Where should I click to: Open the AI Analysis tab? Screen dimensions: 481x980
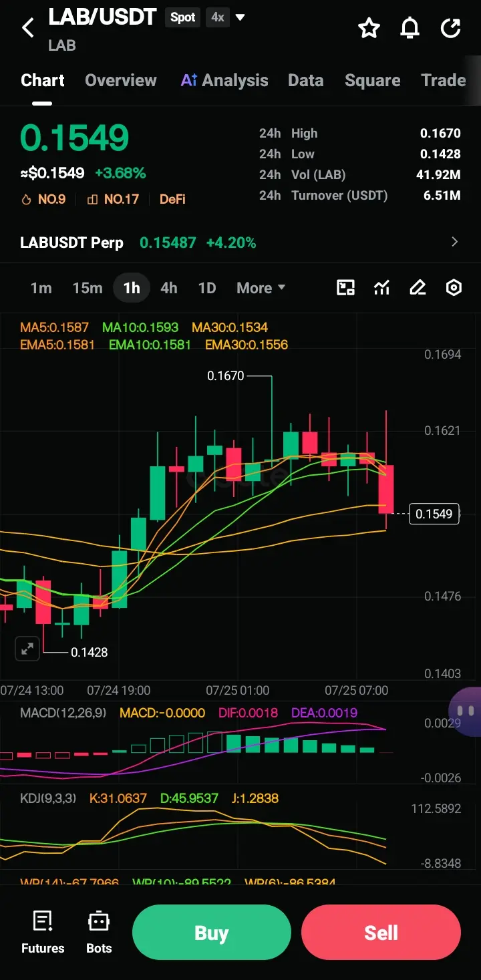[224, 80]
